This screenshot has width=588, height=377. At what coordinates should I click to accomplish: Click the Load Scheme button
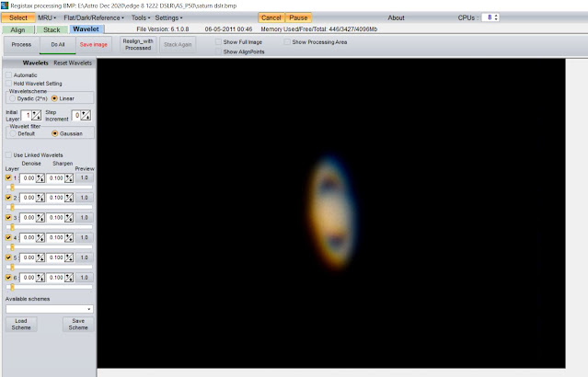pyautogui.click(x=21, y=325)
